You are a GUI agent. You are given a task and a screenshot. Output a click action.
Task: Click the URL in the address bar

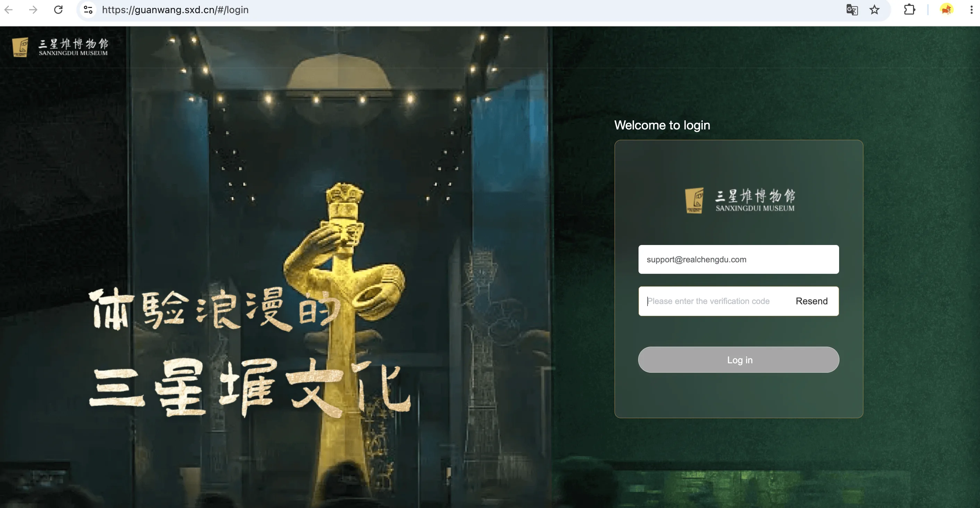pyautogui.click(x=175, y=10)
